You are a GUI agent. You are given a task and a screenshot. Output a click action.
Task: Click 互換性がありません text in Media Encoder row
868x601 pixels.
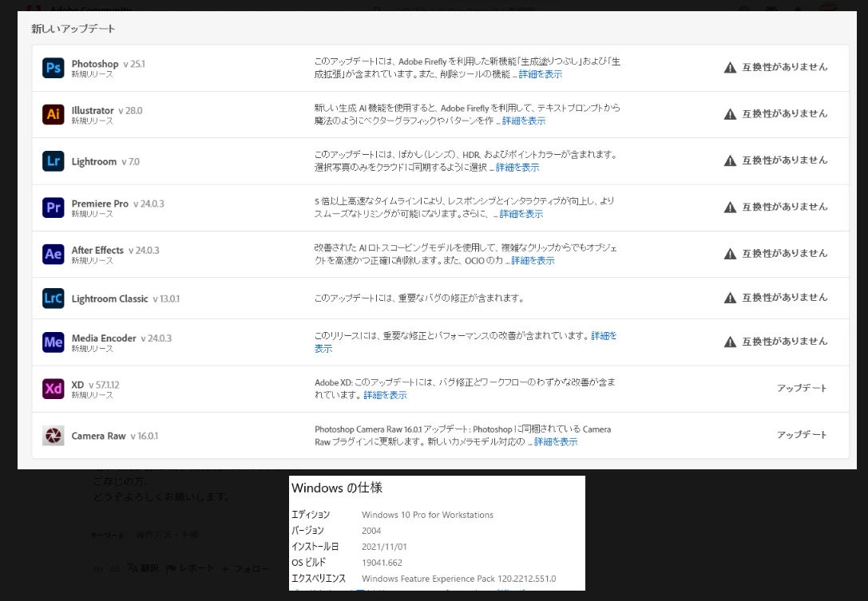[785, 342]
